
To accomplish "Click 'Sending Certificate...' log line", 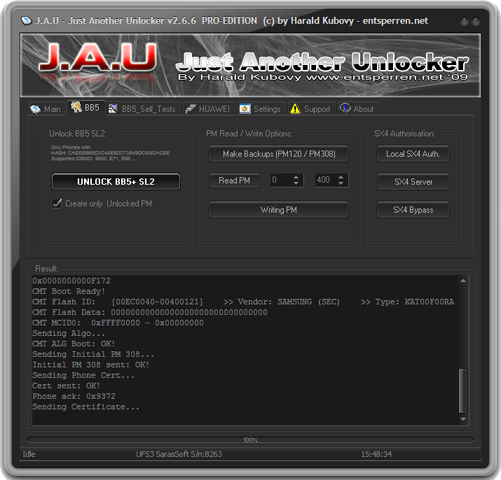I will click(86, 407).
